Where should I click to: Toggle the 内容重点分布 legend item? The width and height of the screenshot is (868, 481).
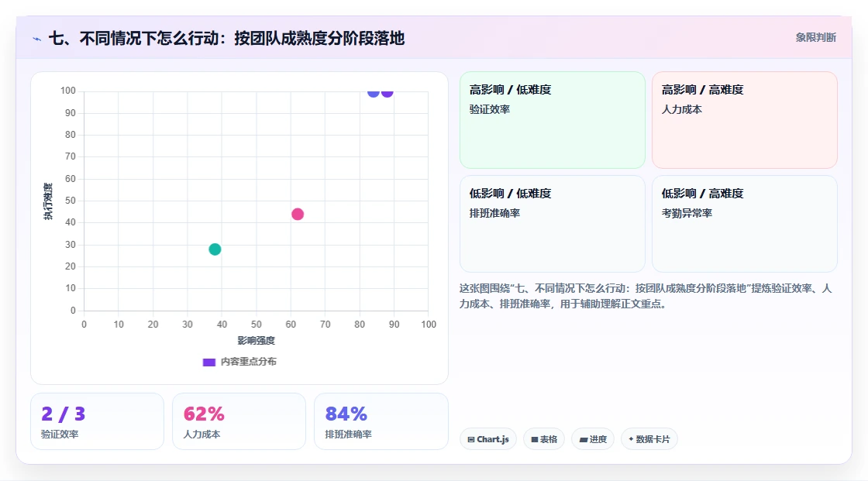(x=239, y=362)
